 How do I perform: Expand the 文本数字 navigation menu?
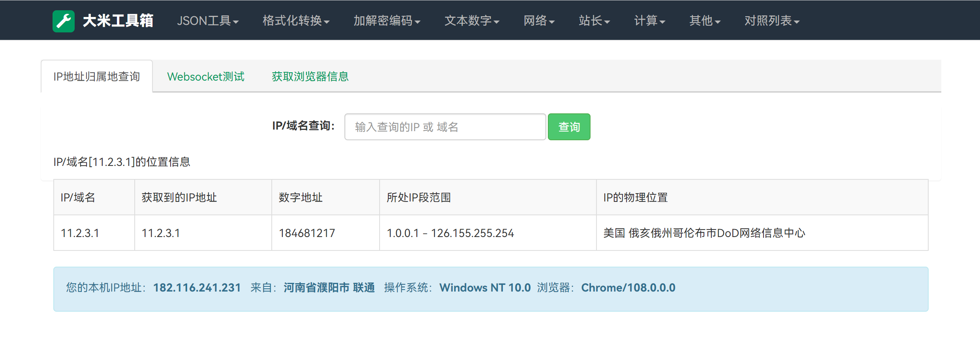pos(472,21)
